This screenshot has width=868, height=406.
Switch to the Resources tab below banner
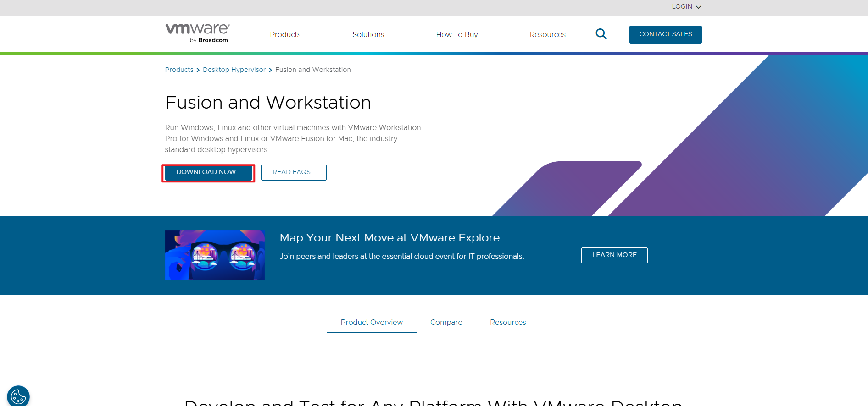click(x=508, y=322)
